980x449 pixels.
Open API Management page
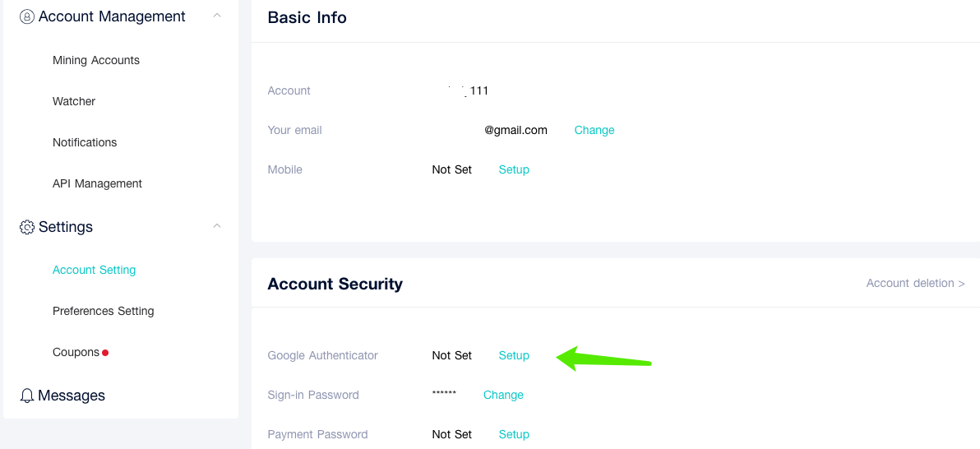(x=97, y=184)
